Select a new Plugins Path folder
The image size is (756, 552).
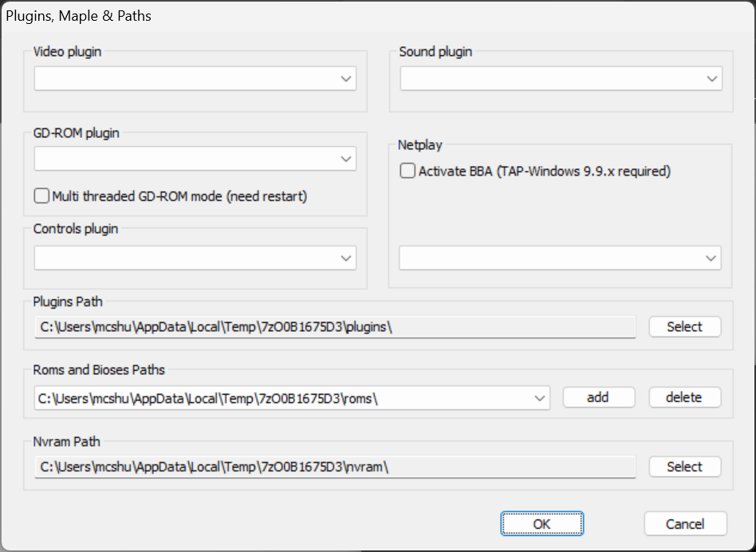tap(685, 327)
